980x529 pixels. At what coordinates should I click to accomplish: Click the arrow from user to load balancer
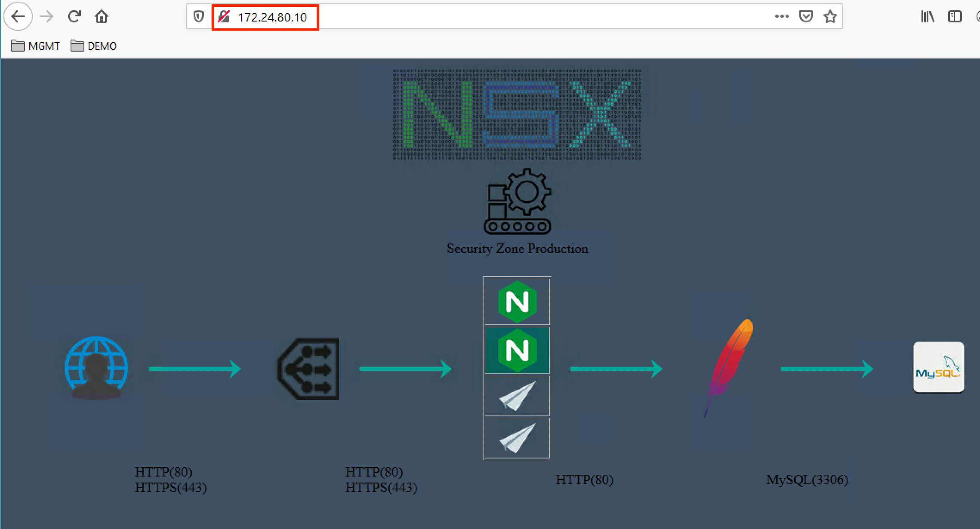(x=194, y=369)
